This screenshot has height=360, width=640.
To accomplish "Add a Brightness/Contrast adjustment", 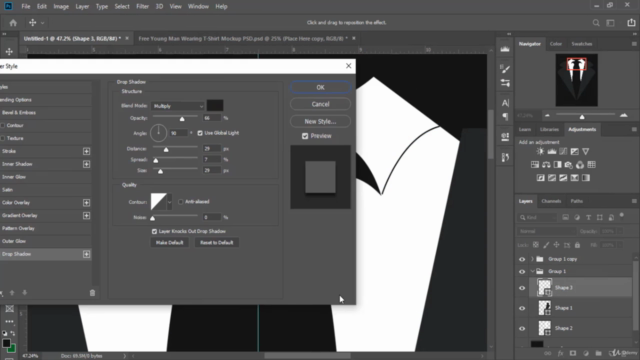I will tap(540, 151).
